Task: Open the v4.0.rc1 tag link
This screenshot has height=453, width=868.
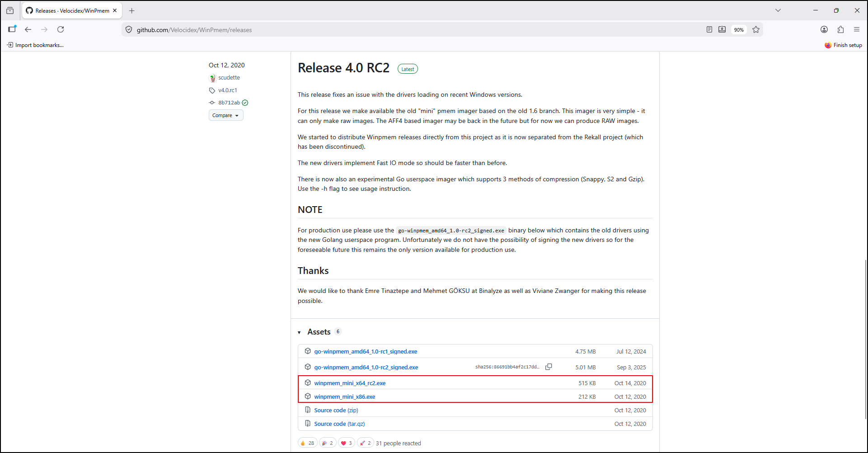Action: pos(228,90)
